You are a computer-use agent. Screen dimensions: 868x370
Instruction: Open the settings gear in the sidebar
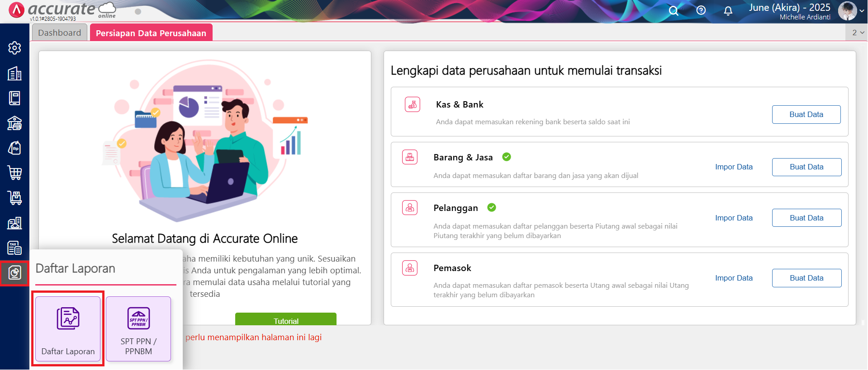14,48
